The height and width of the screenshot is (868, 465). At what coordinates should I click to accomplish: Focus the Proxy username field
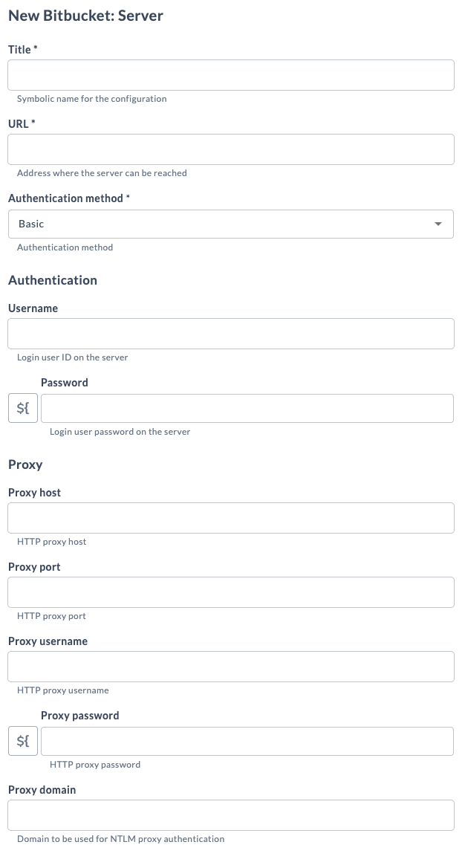coord(230,666)
